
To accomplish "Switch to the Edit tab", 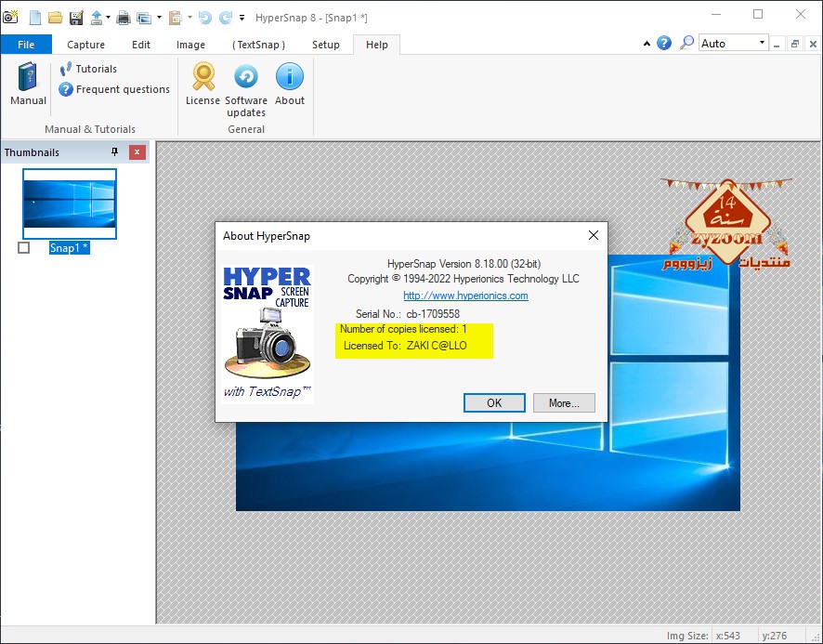I will click(x=140, y=45).
